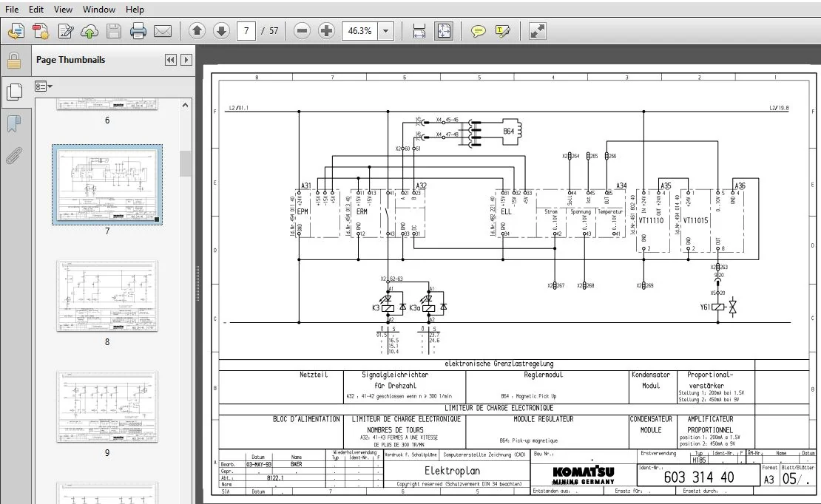Click the panel expand right arrow
Image resolution: width=821 pixels, height=504 pixels.
186,60
